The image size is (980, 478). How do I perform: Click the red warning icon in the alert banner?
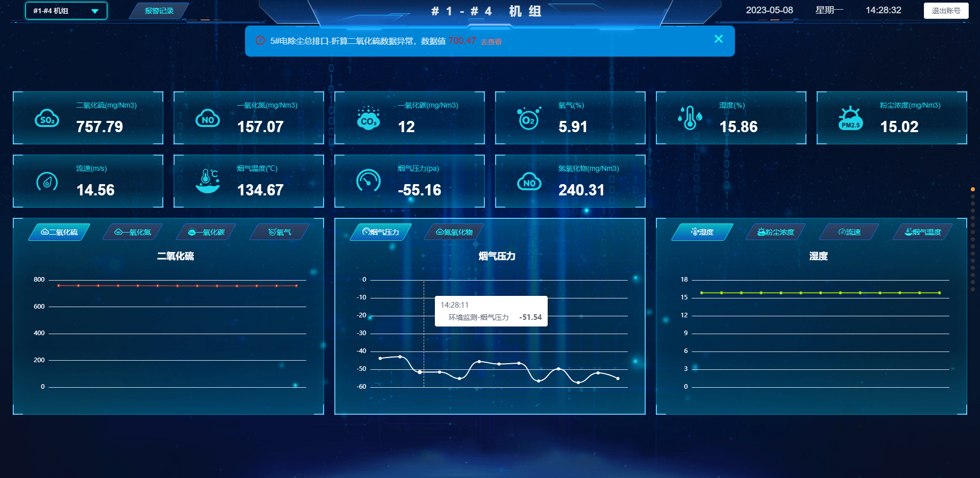point(260,40)
